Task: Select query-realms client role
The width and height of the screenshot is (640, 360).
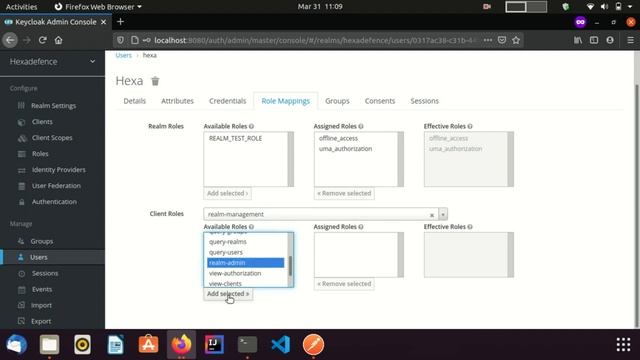Action: click(228, 242)
